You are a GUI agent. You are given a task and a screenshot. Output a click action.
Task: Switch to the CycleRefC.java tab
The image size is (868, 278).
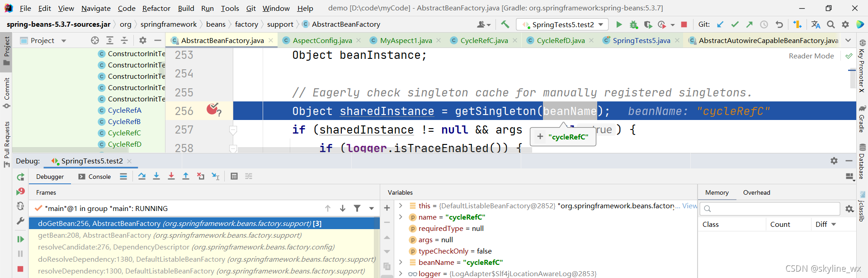click(x=484, y=40)
